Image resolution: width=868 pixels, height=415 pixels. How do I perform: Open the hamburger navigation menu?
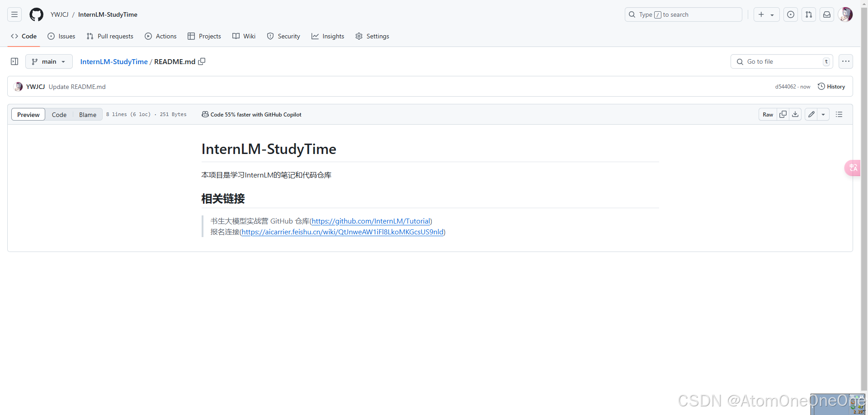[14, 14]
